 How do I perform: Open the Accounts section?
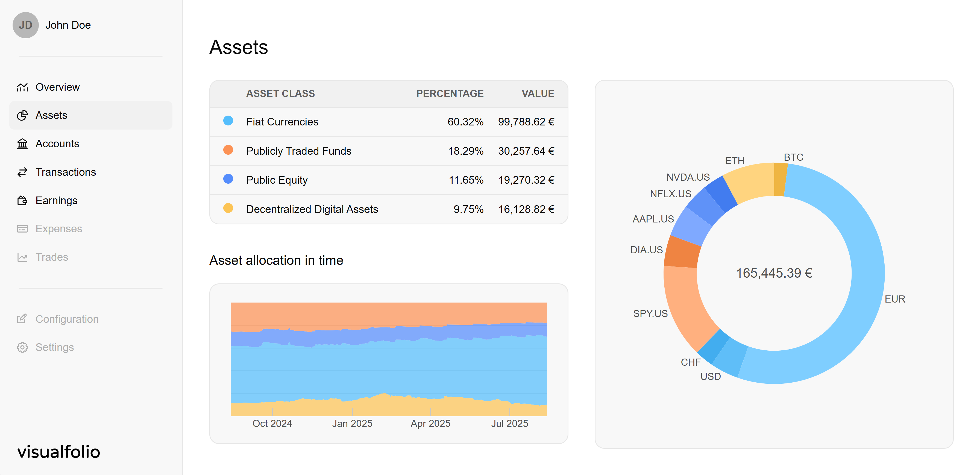(57, 143)
